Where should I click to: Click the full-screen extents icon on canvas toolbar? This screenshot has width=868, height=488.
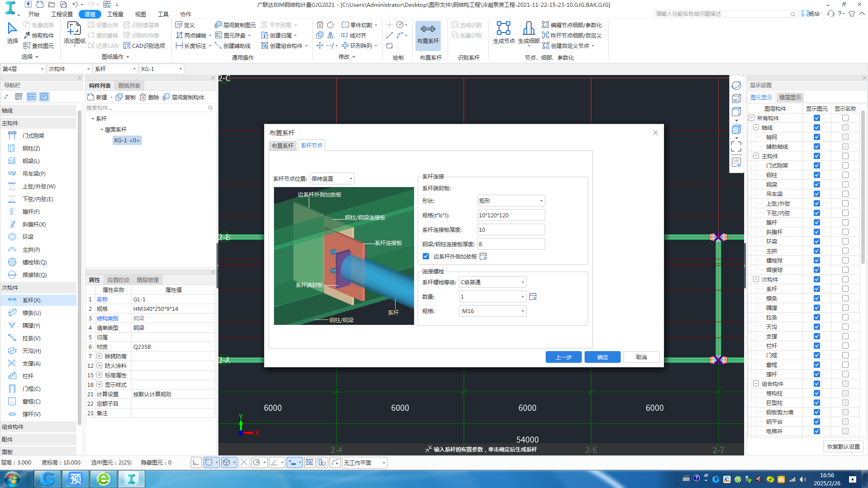(736, 146)
